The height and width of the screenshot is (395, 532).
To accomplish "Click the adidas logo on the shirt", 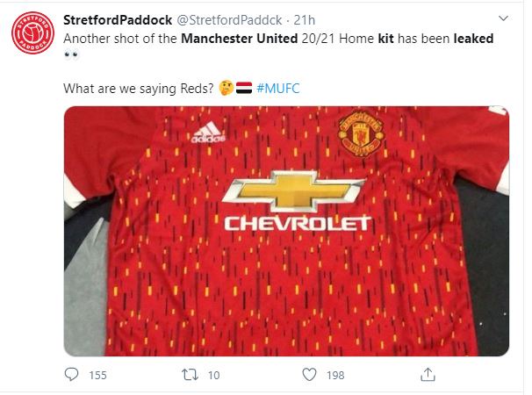I will click(208, 132).
